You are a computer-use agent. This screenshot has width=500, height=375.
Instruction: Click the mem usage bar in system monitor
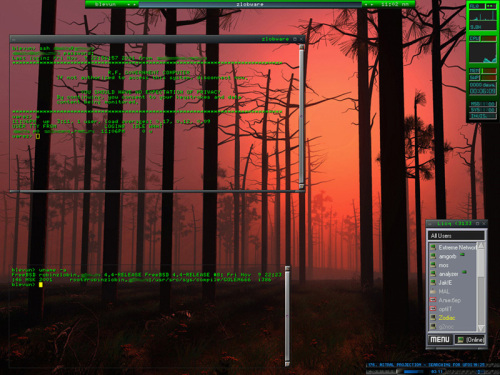[x=489, y=71]
